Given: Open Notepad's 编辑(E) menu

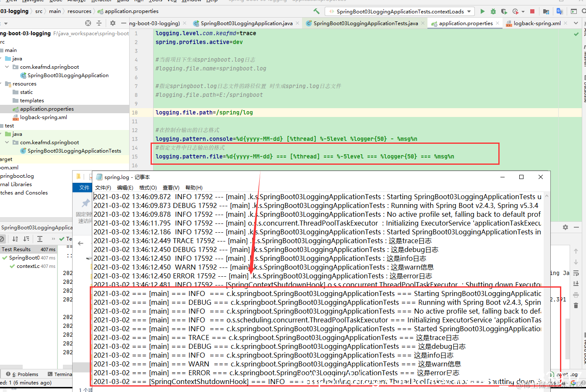Looking at the screenshot, I should (125, 187).
